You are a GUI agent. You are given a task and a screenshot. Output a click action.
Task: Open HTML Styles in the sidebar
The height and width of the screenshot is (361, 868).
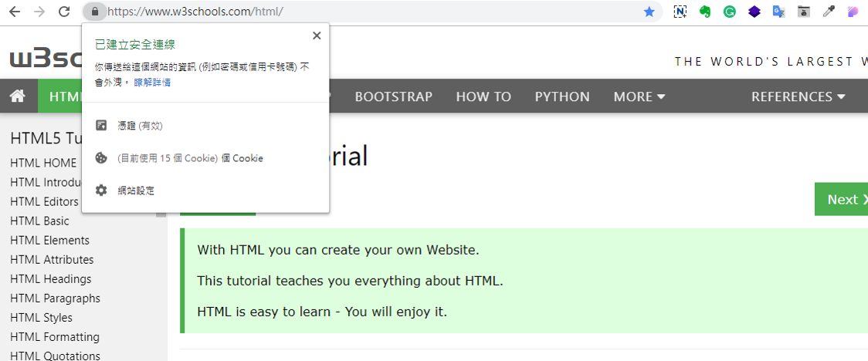point(42,317)
